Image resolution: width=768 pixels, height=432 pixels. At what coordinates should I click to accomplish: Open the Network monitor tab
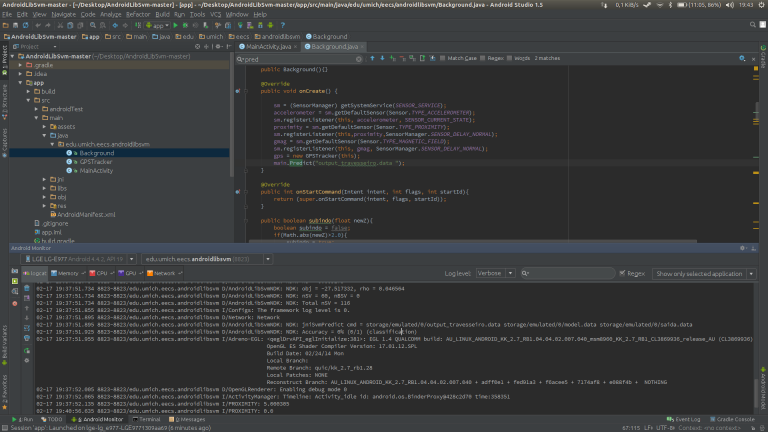tap(164, 272)
